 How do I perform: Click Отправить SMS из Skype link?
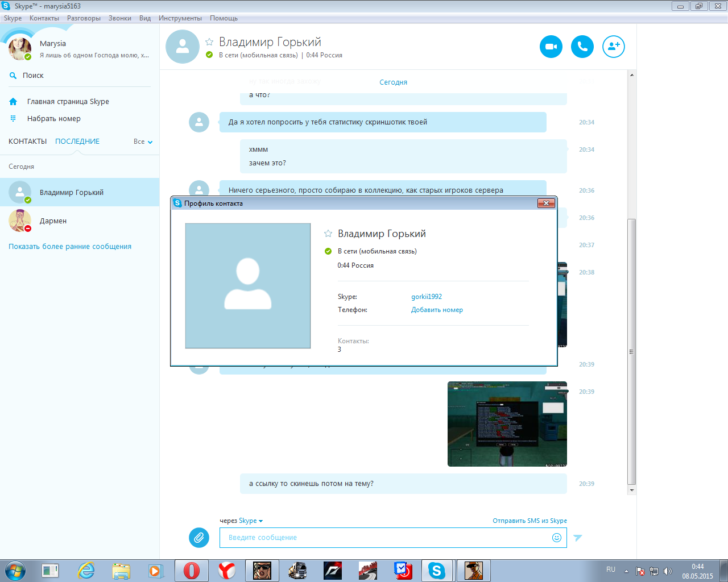(x=530, y=521)
